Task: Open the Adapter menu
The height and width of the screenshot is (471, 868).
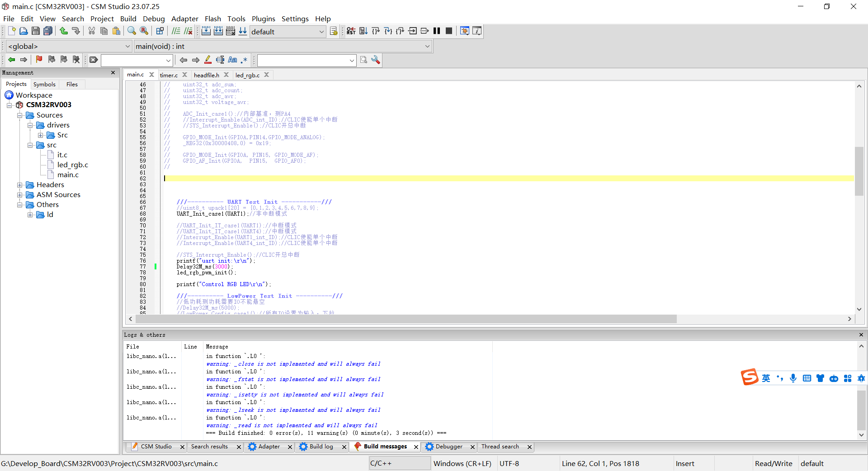Action: point(184,19)
